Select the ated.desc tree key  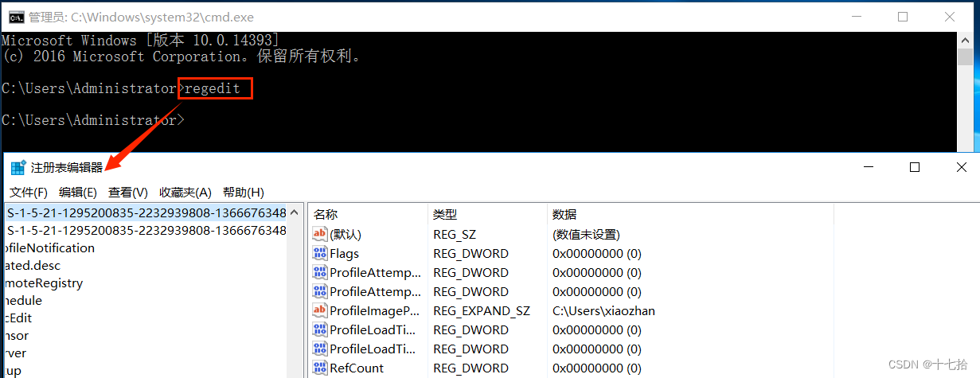(32, 265)
